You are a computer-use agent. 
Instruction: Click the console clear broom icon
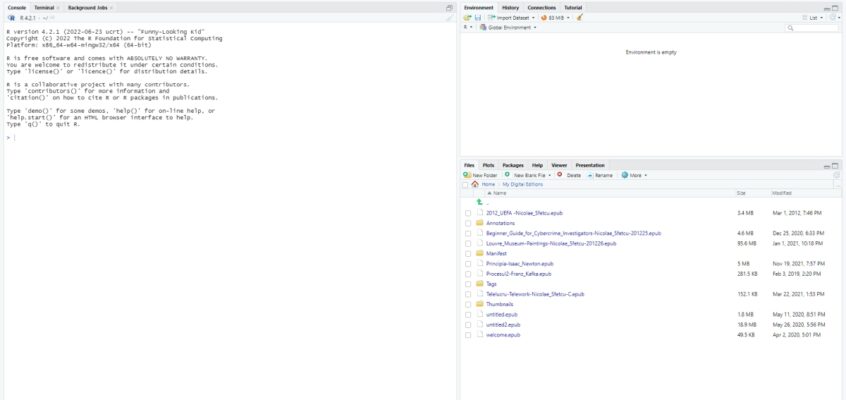449,18
